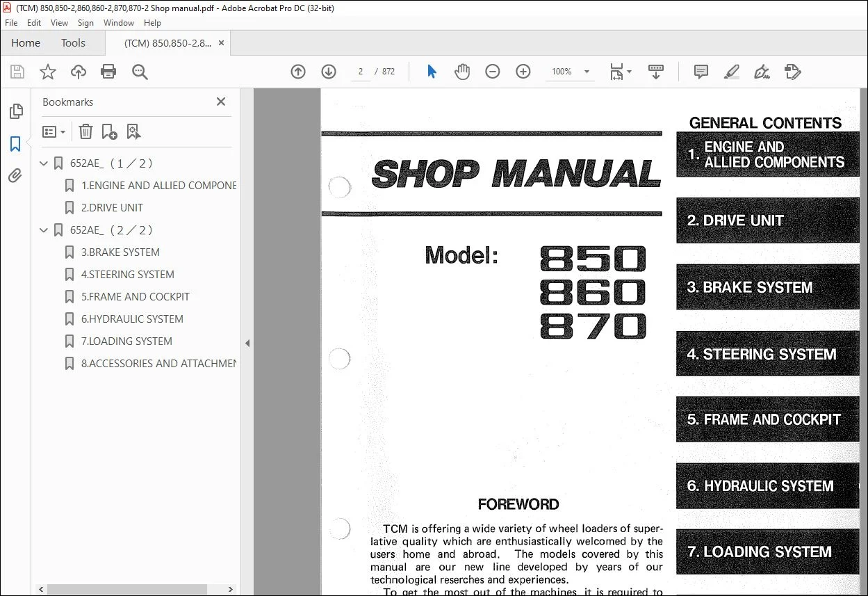Click 2. DRIVE UNIT on the page

coord(767,220)
